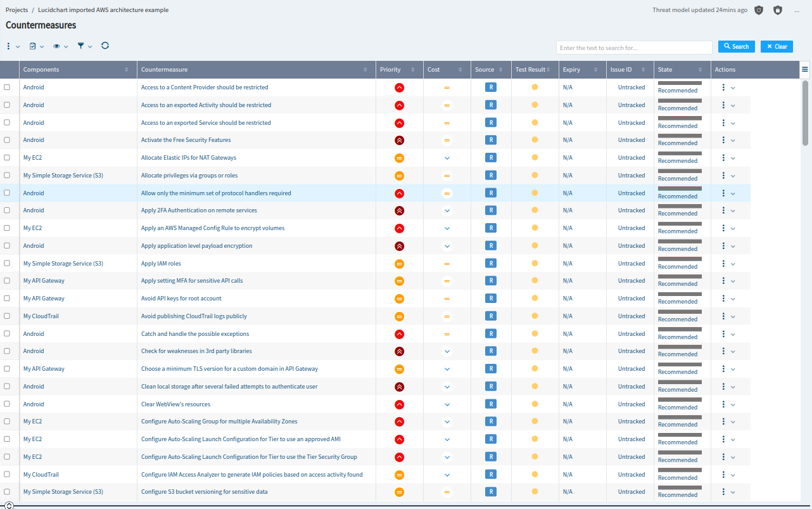Viewport: 812px width, 509px height.
Task: Expand actions chevron for Allocate privileges via groups
Action: click(x=733, y=176)
